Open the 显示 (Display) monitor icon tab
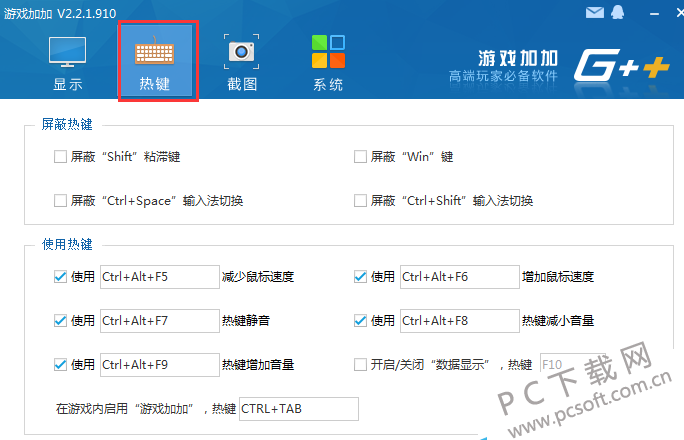 click(67, 62)
